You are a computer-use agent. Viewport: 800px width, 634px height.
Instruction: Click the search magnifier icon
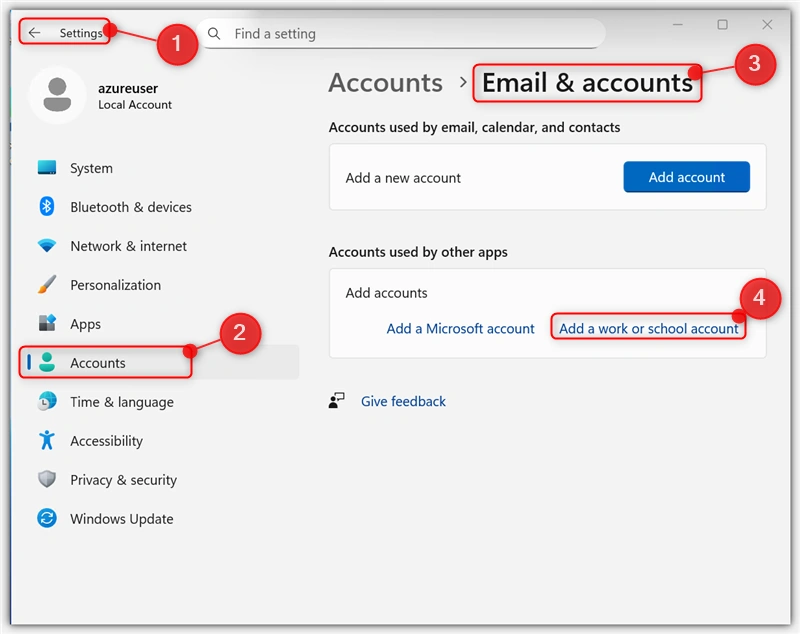(214, 34)
